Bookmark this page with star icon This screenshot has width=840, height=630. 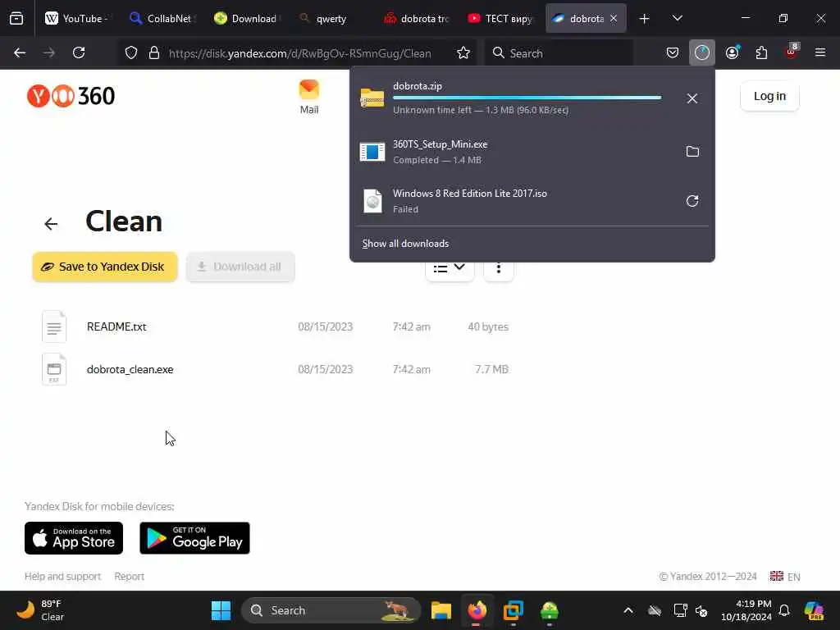point(463,52)
